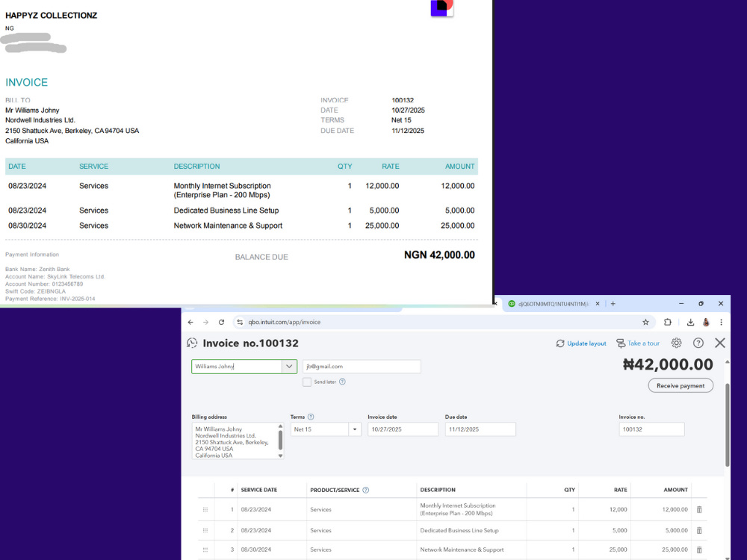Click the customer name field Williams Johny
This screenshot has width=747, height=560.
coord(237,366)
